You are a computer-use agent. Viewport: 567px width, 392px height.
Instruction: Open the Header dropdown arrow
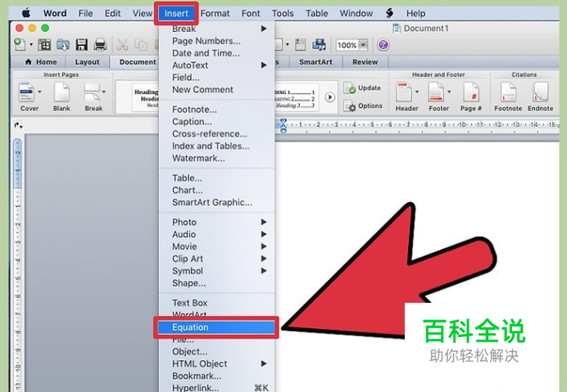pyautogui.click(x=417, y=92)
